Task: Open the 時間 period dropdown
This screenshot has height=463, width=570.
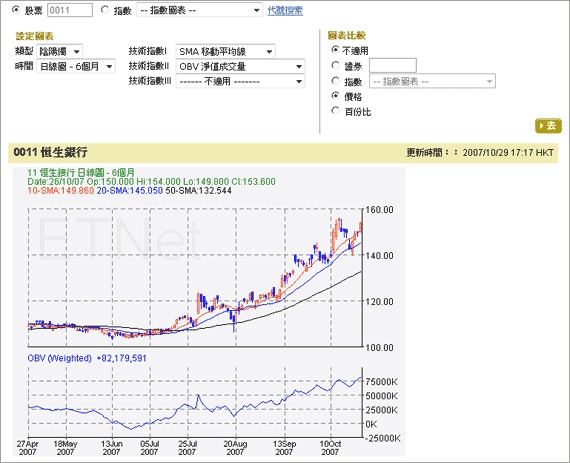Action: [x=76, y=67]
